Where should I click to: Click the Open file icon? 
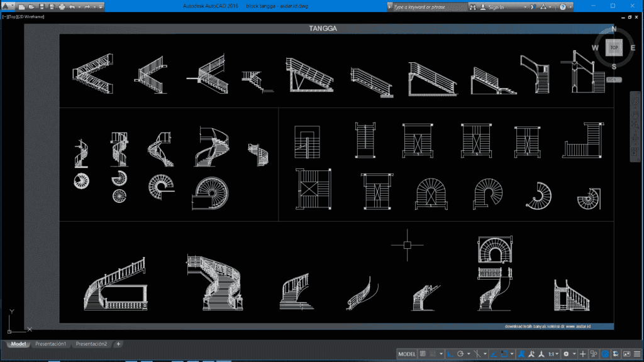click(31, 7)
